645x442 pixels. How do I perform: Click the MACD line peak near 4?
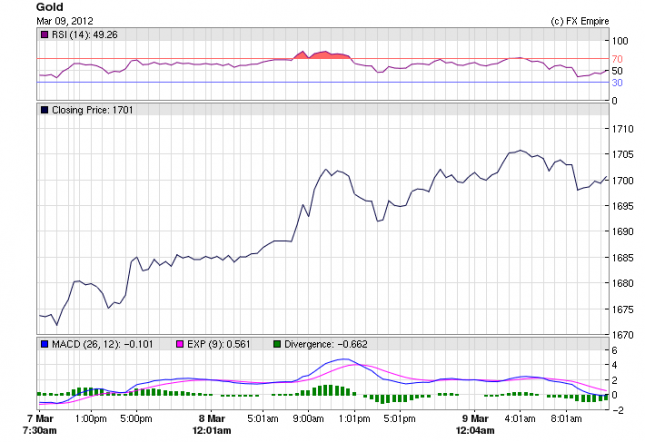[345, 359]
